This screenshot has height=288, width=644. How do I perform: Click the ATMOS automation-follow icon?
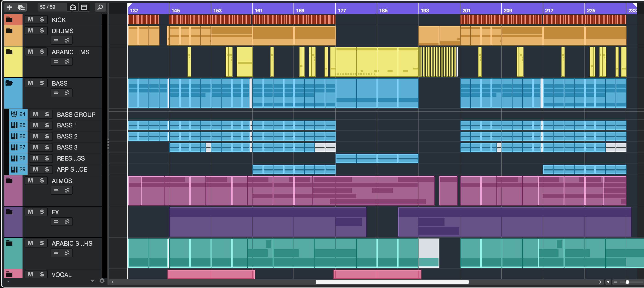tap(67, 190)
